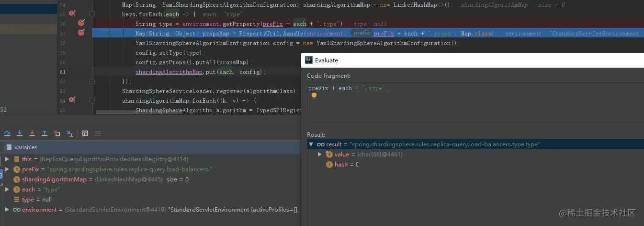
Task: Click the 'config.setType(type)' code line
Action: pos(170,53)
